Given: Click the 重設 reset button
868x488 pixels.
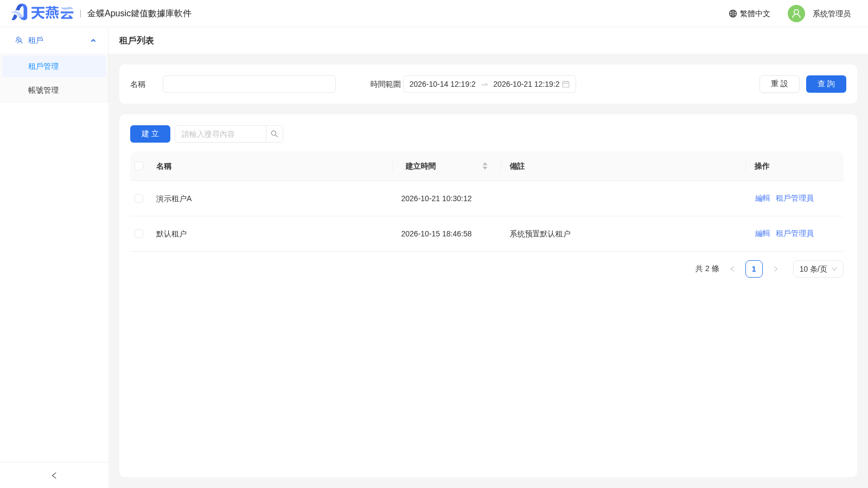Looking at the screenshot, I should click(780, 84).
